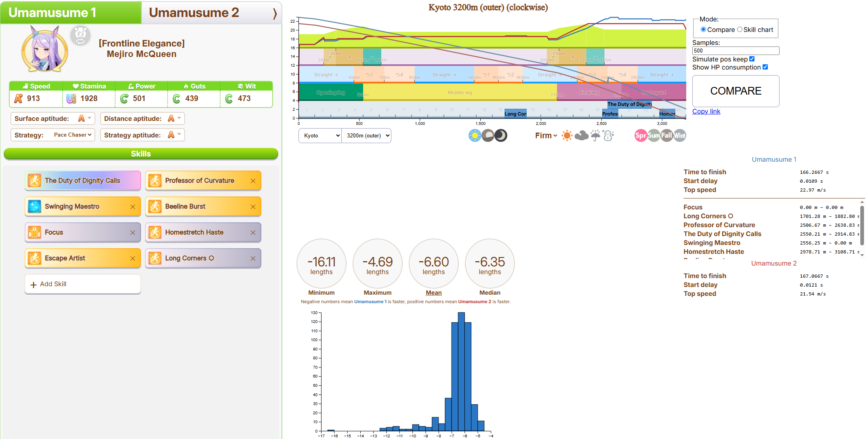Screen dimensions: 868x439
Task: Remove Homestretch Haste skill
Action: click(253, 232)
